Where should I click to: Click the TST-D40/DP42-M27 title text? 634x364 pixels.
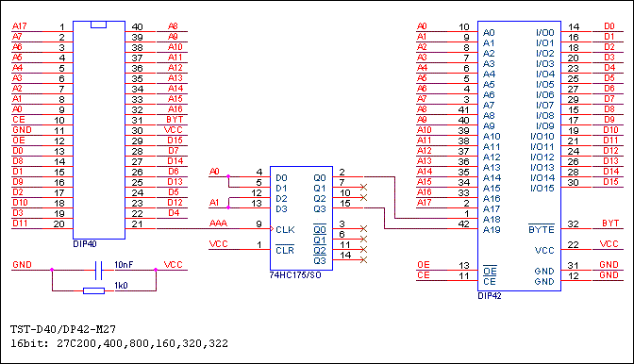63,329
